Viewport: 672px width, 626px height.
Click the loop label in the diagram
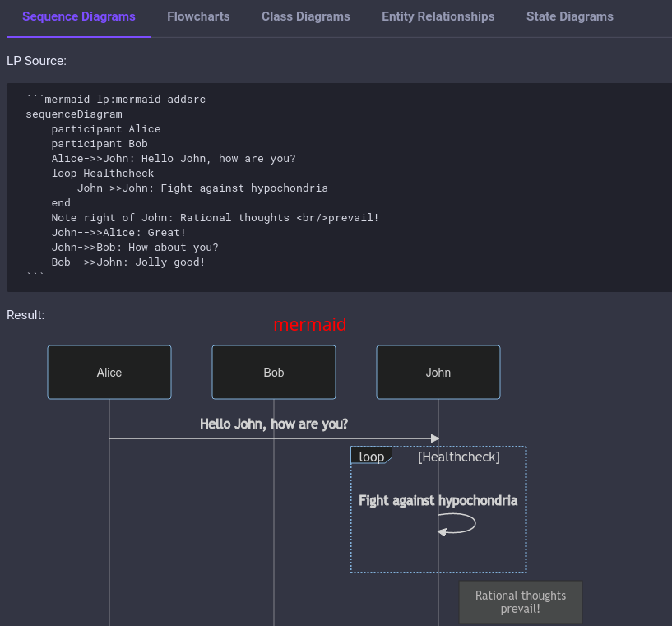coord(371,457)
